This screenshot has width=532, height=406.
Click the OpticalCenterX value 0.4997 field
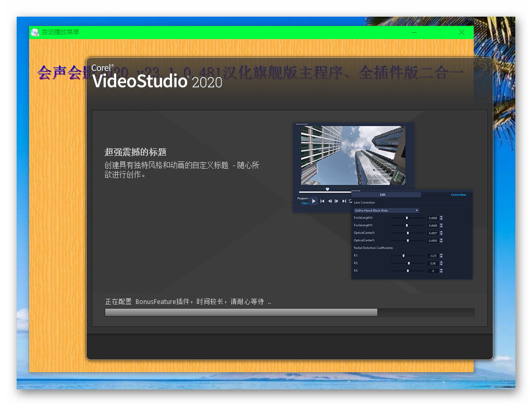pyautogui.click(x=433, y=233)
